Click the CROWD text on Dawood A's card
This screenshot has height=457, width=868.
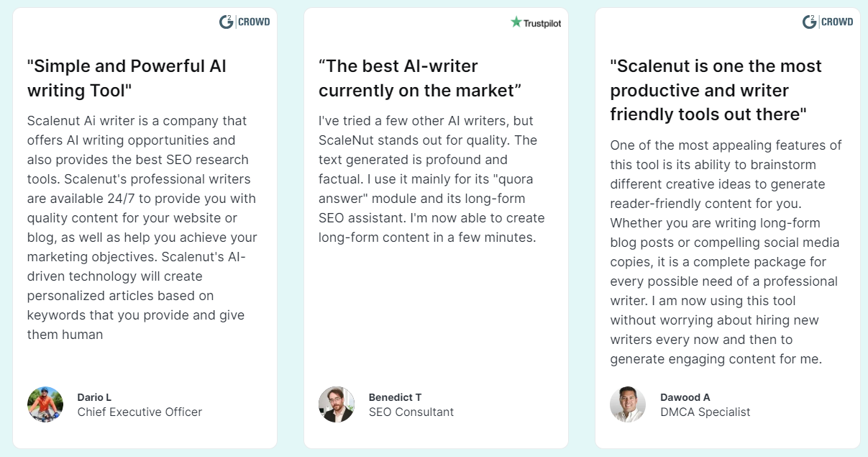tap(837, 22)
